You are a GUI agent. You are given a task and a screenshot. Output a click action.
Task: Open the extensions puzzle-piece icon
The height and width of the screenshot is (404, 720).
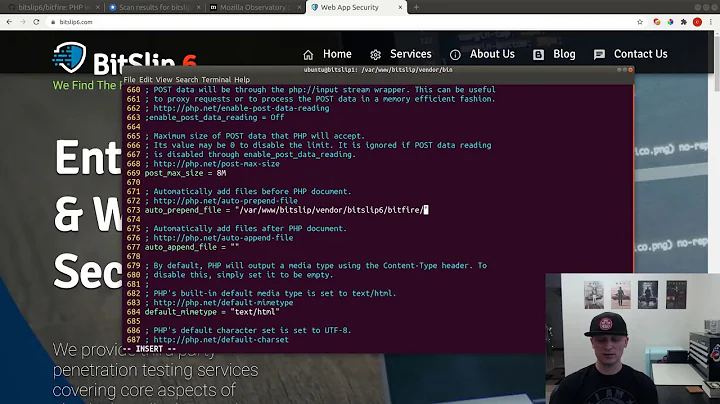click(x=684, y=22)
